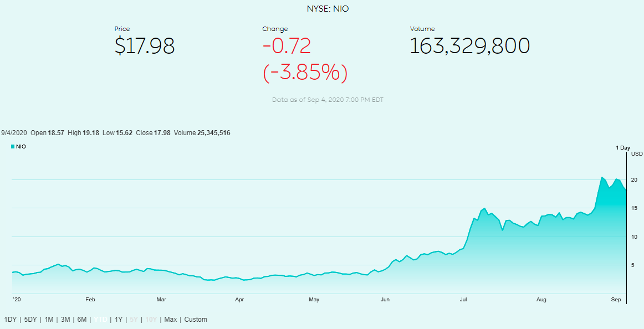Screen dimensions: 644x329
Task: Click the NIO legend color square
Action: click(13, 146)
